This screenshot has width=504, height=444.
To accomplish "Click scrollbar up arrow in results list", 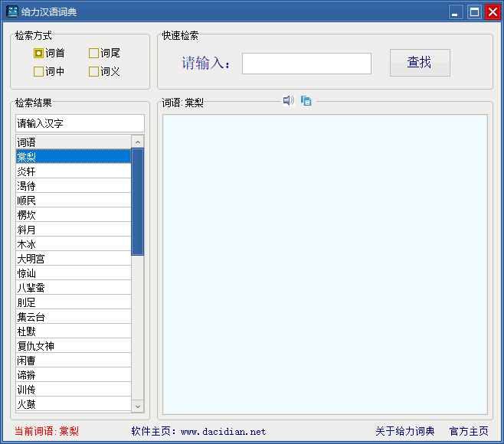I will tap(138, 142).
